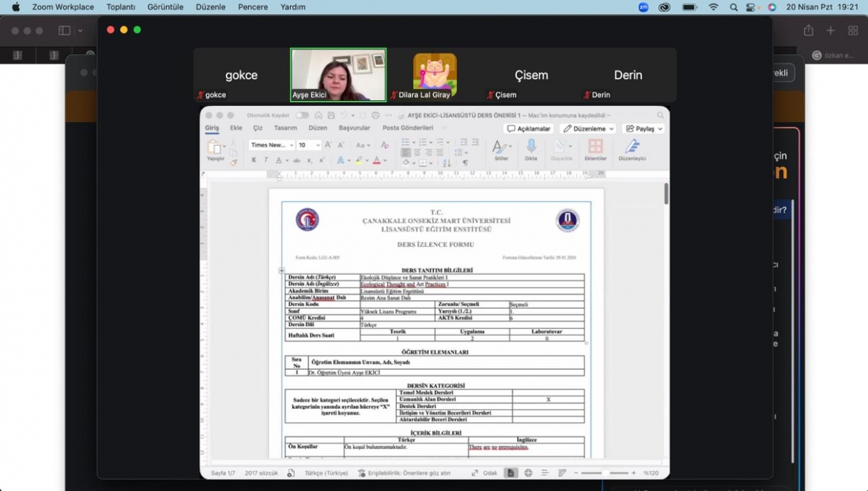Select Ayşe Ekici's video thumbnail
This screenshot has height=491, width=868.
[x=338, y=74]
